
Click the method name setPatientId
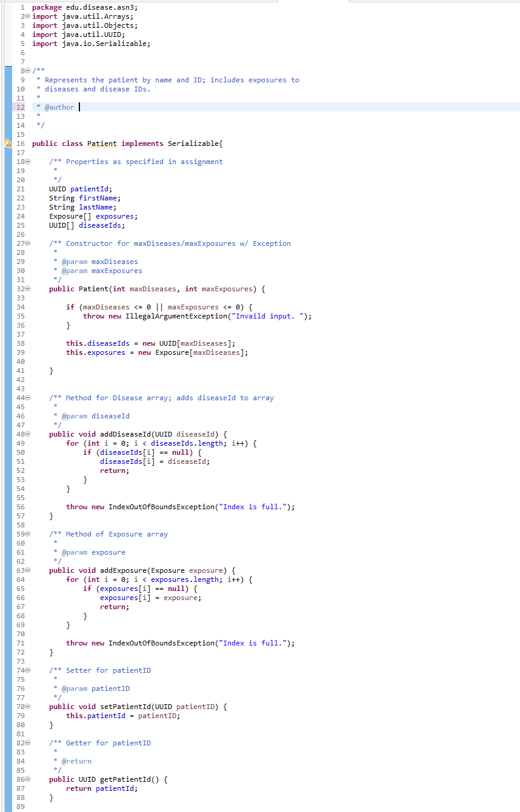pos(125,707)
